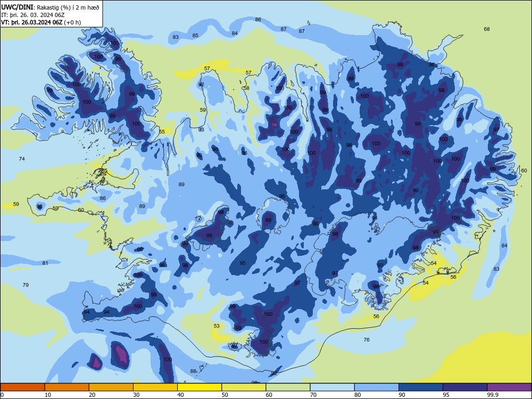The image size is (532, 399).
Task: Click the bright yellow 40–50 legend swatch
Action: [199, 387]
